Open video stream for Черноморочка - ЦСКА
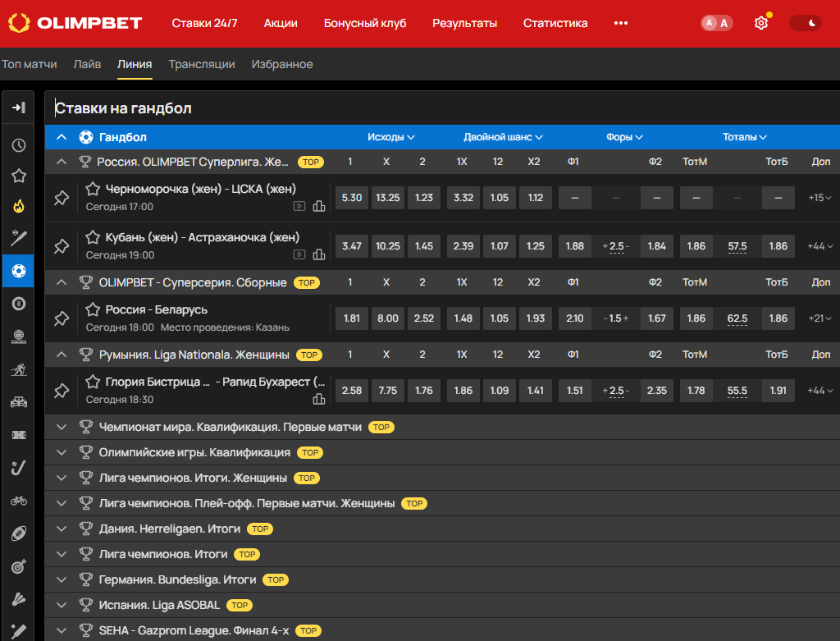840x641 pixels. point(299,206)
